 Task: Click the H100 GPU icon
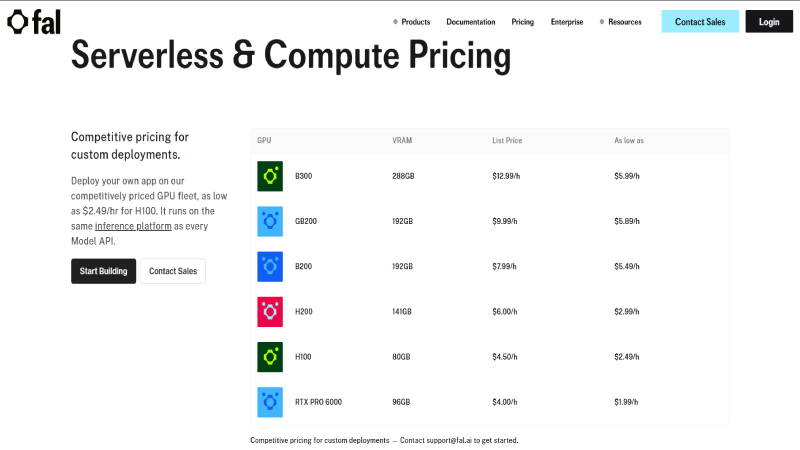pyautogui.click(x=270, y=357)
